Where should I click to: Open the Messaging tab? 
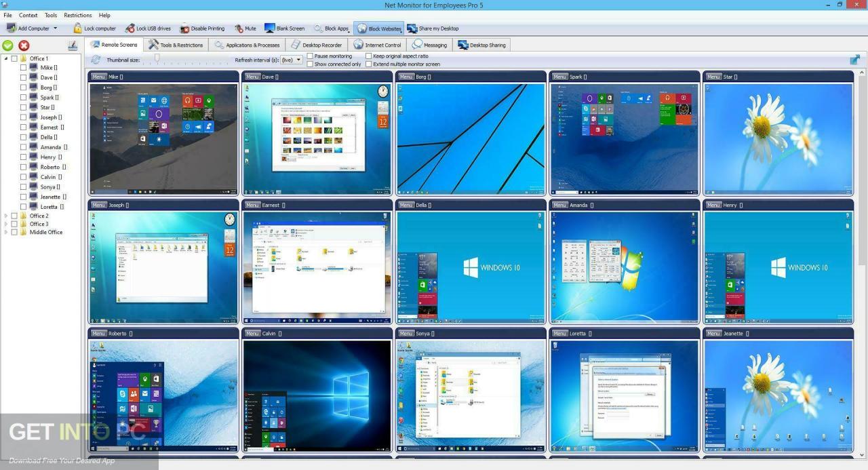pos(430,45)
